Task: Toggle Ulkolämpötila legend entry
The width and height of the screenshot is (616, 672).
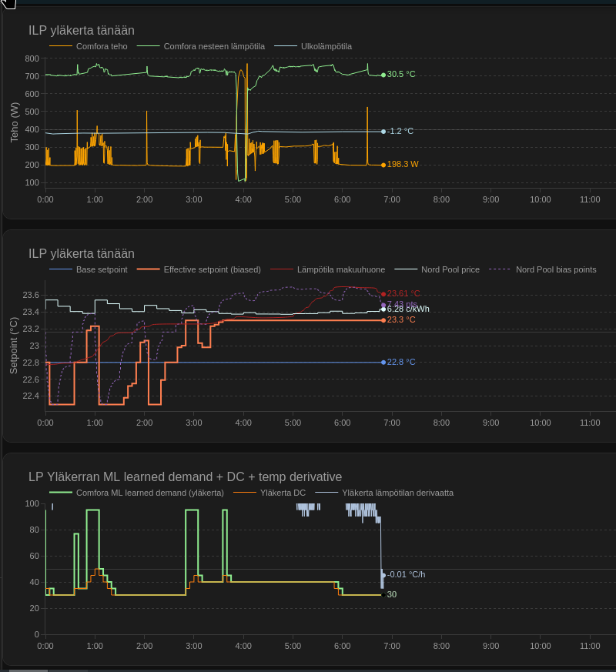Action: (x=326, y=46)
